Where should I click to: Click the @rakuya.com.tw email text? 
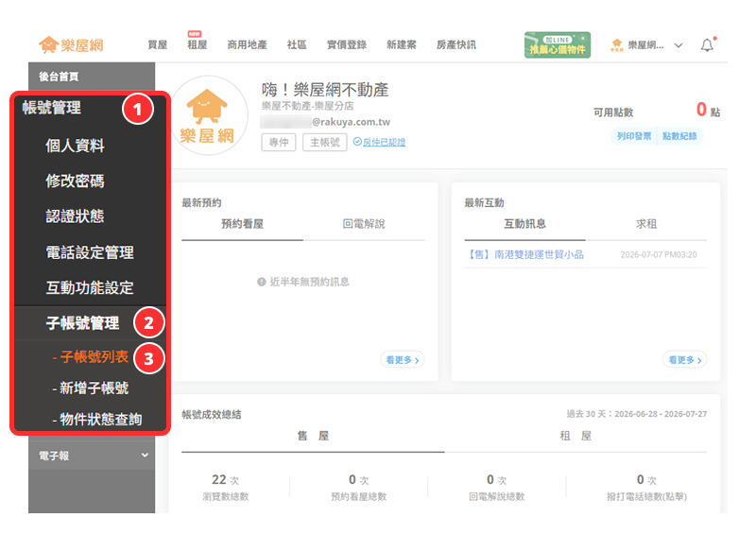(351, 122)
